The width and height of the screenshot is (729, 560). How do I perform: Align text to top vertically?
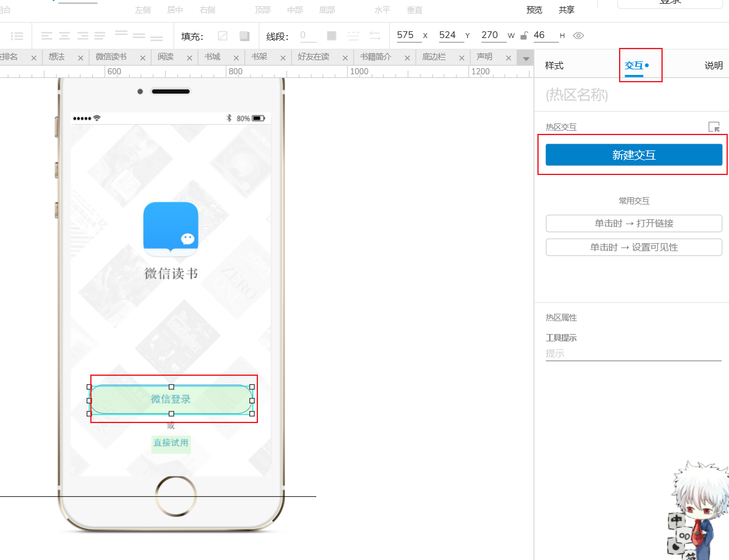(x=121, y=34)
